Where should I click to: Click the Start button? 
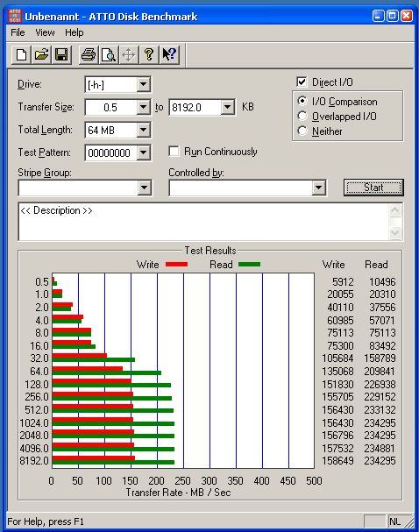pyautogui.click(x=373, y=188)
